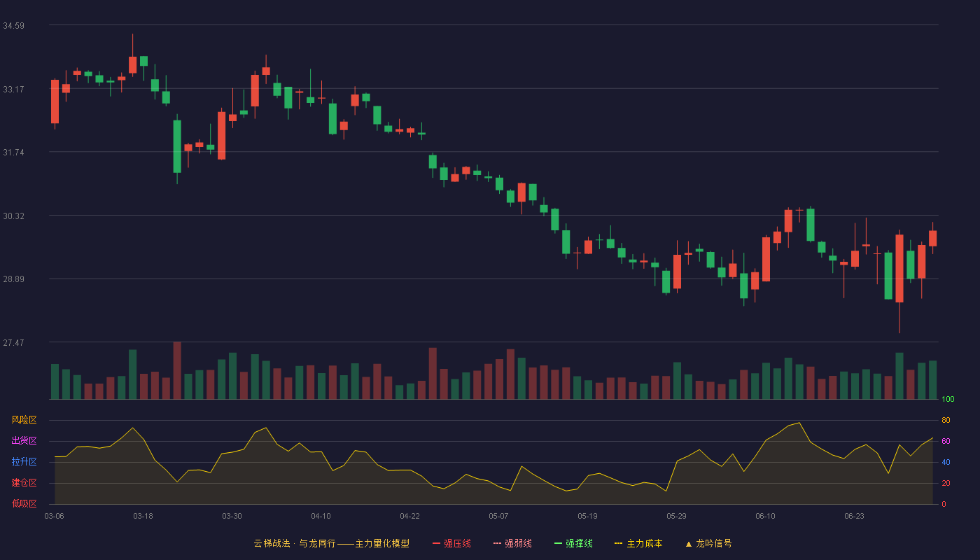Click the magenta 60 indicator axis value
The height and width of the screenshot is (560, 980).
946,441
